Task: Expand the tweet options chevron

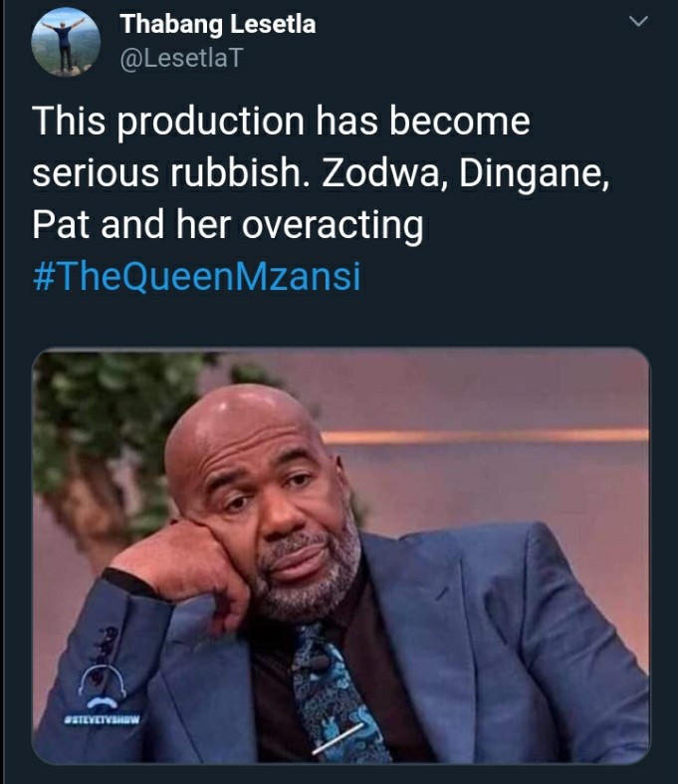Action: coord(638,22)
